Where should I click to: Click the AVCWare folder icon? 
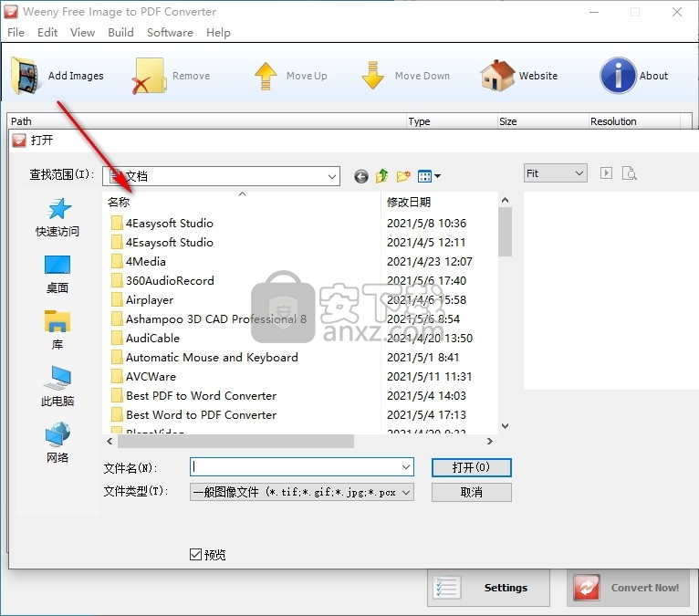(117, 376)
